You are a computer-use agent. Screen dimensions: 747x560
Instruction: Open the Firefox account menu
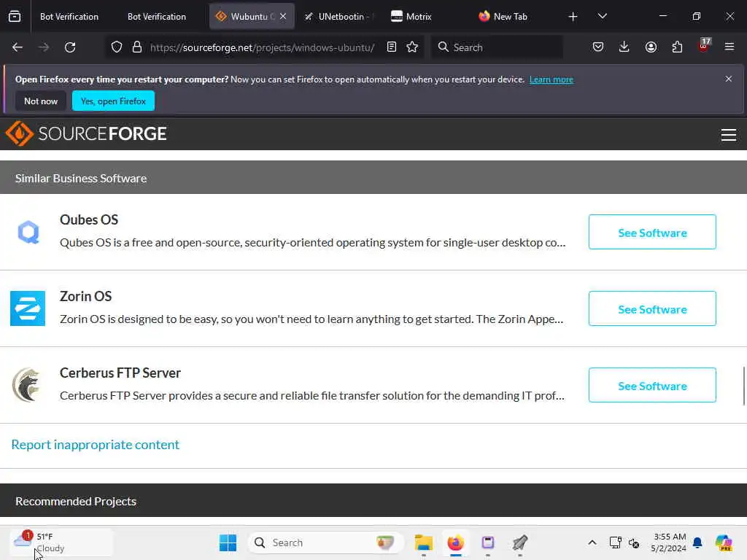(651, 47)
